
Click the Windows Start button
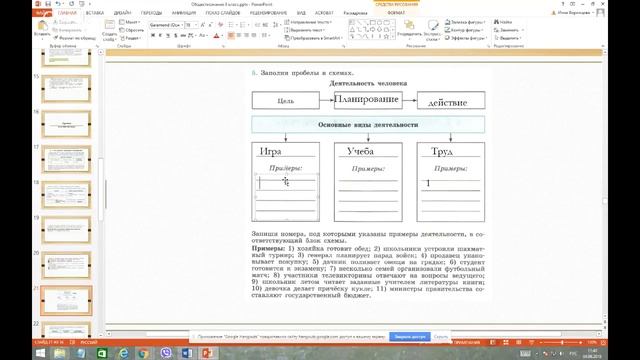click(x=40, y=353)
